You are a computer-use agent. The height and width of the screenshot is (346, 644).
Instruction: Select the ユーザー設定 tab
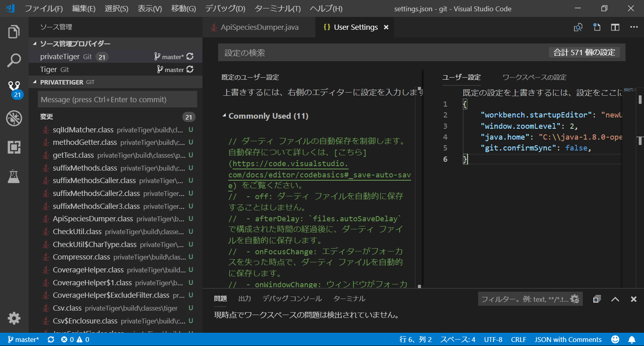[461, 77]
